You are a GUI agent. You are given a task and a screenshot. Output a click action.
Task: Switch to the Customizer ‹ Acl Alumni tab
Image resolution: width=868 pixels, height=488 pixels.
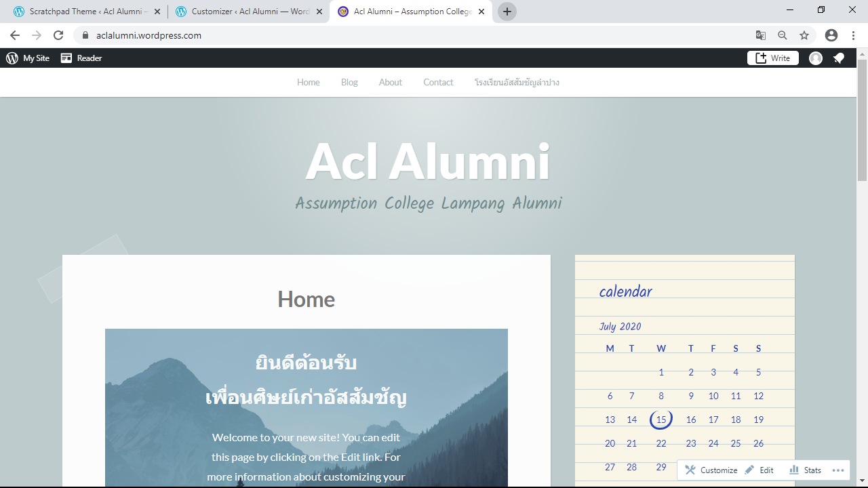[x=245, y=12]
